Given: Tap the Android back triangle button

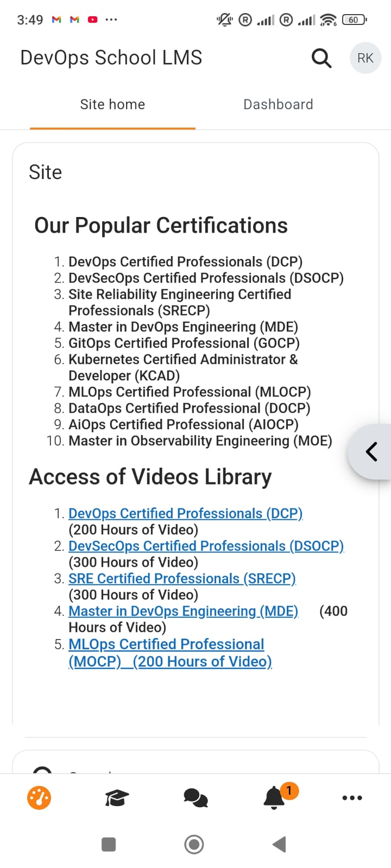Looking at the screenshot, I should [x=279, y=844].
